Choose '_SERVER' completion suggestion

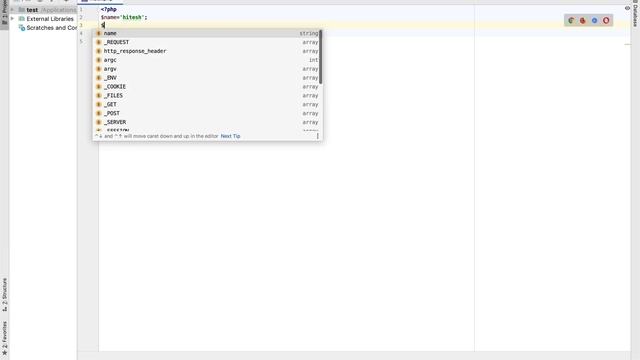207,122
